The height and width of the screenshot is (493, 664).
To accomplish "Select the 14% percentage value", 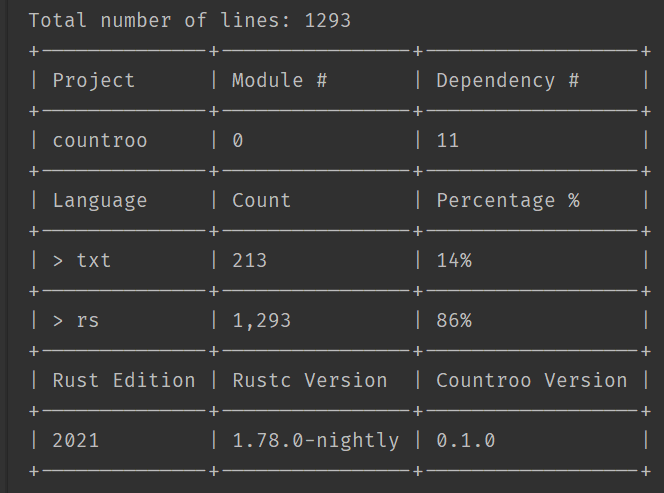I will 453,260.
